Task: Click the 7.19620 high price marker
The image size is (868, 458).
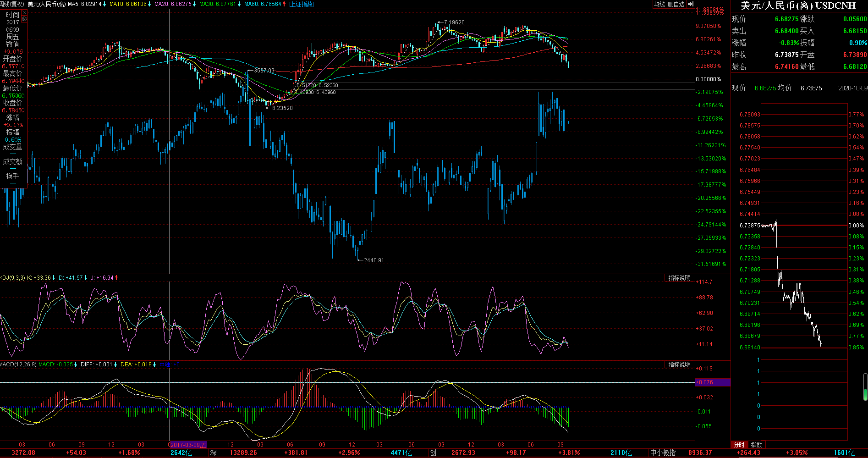Action: tap(454, 22)
